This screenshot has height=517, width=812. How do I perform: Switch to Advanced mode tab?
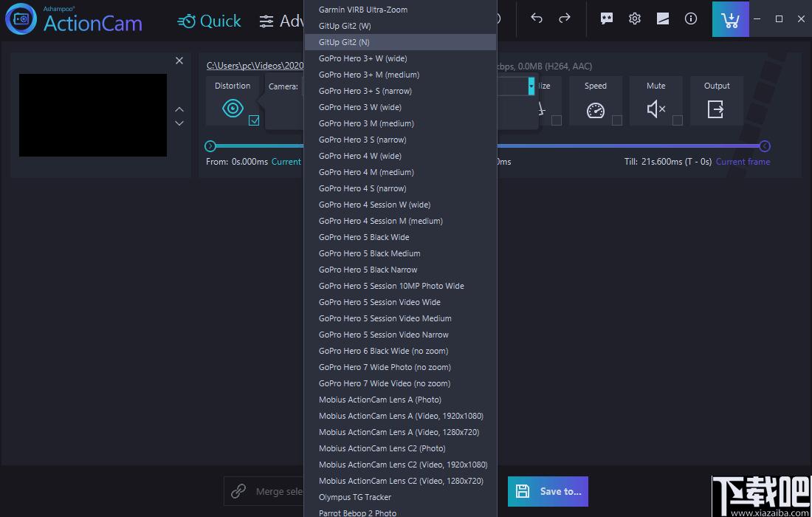(282, 21)
